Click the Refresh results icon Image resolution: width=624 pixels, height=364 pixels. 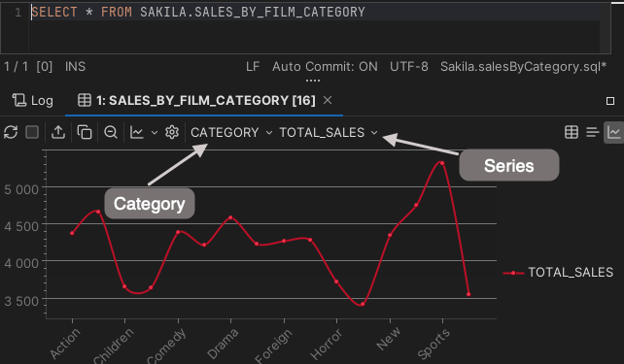coord(11,132)
